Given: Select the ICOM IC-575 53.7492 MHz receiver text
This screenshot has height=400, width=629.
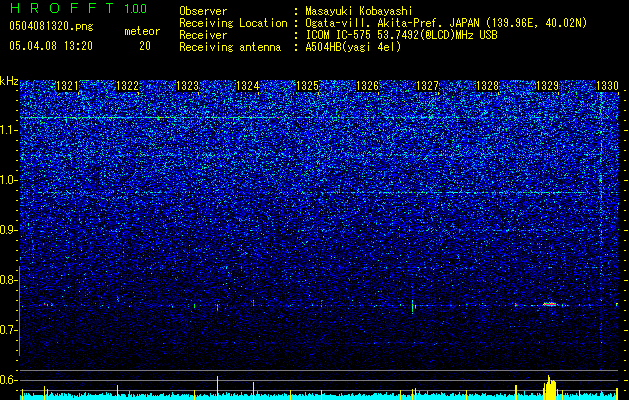Looking at the screenshot, I should click(401, 35).
